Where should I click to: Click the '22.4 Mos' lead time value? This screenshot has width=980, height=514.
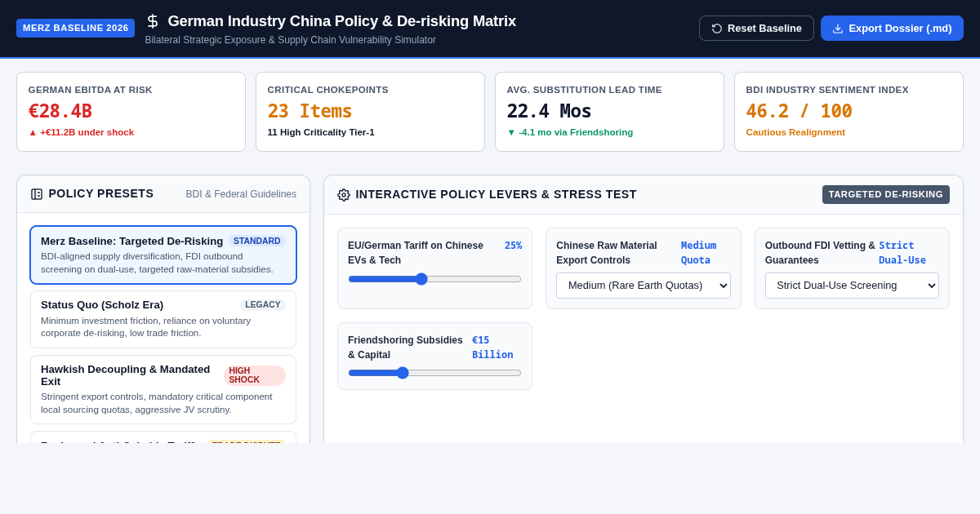[549, 111]
